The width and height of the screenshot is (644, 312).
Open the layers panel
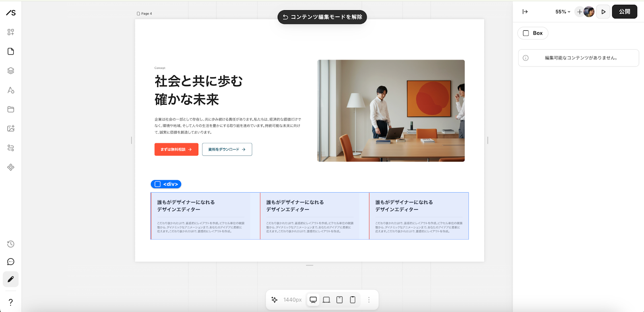[11, 71]
